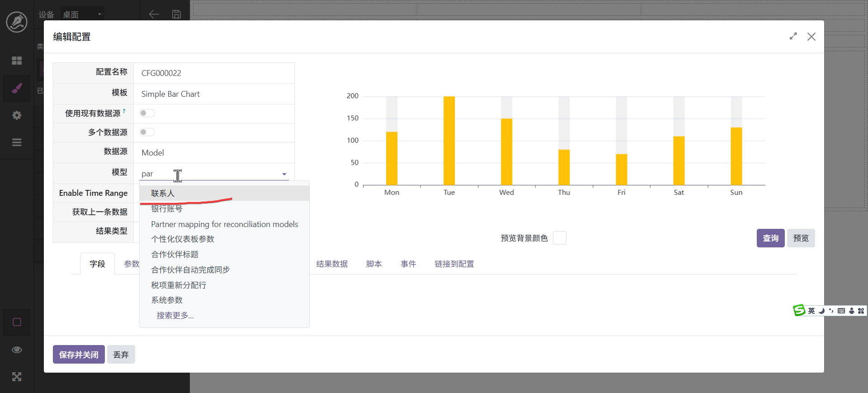Toggle the 使用现有数据源 switch
868x393 pixels.
click(x=147, y=113)
